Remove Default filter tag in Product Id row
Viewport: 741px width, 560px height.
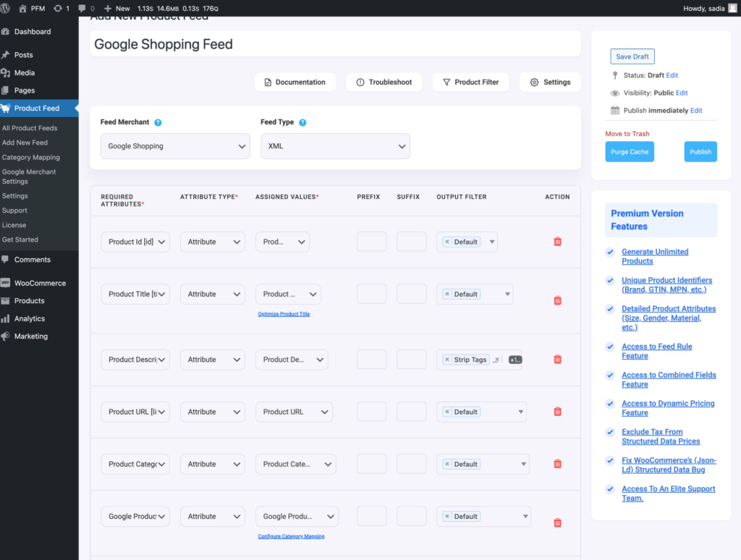[447, 242]
